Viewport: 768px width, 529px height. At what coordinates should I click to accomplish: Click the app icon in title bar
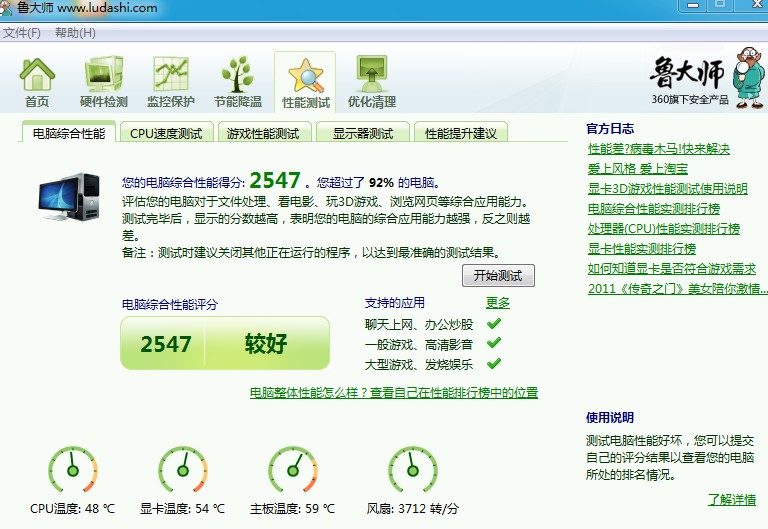[6, 8]
